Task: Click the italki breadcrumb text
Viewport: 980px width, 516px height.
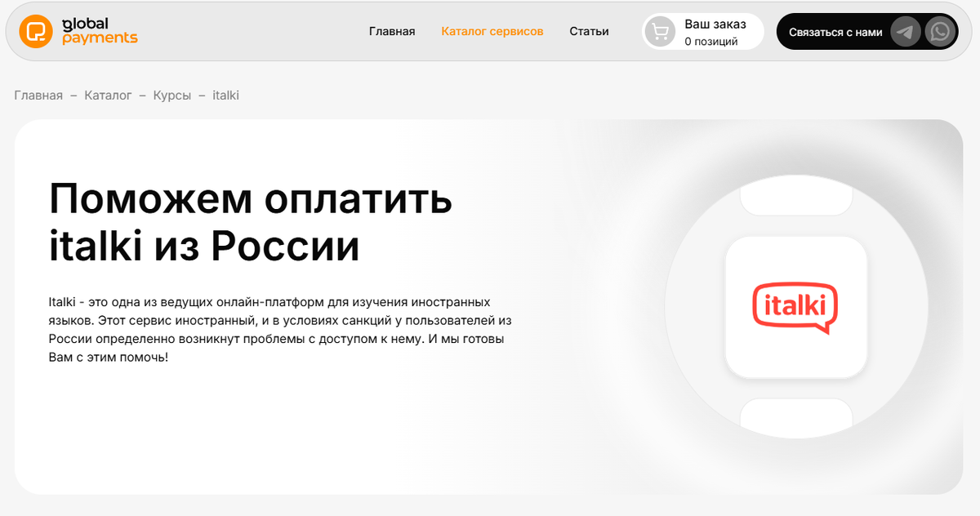Action: tap(225, 96)
